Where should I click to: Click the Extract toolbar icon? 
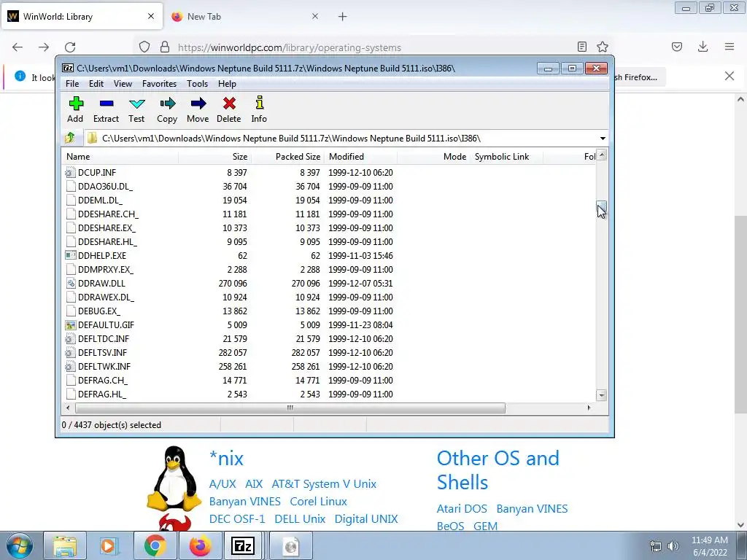point(106,109)
